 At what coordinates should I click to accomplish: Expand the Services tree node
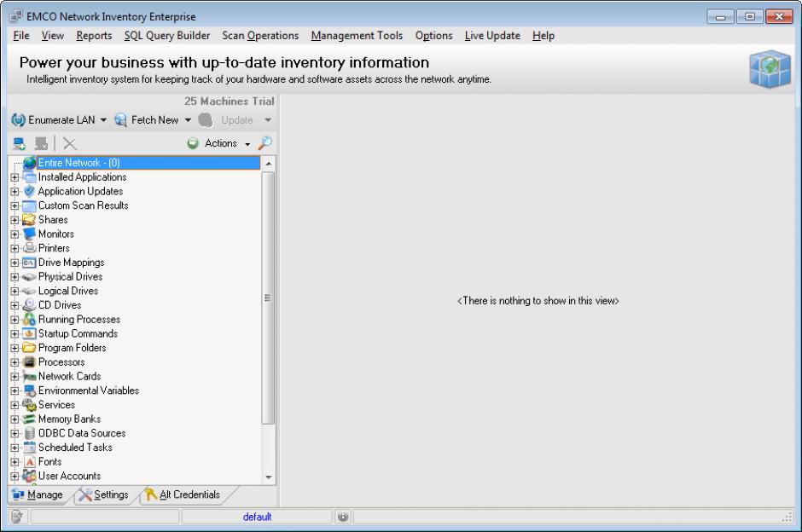click(15, 405)
